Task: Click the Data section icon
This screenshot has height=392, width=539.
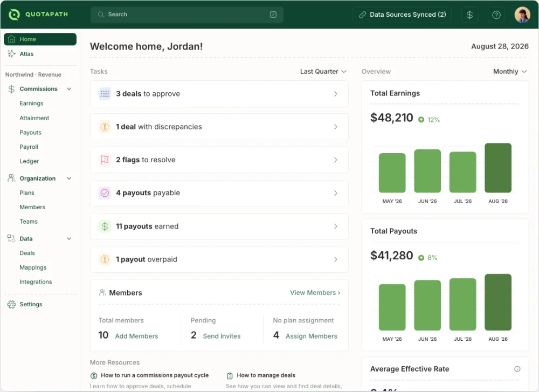Action: click(11, 238)
